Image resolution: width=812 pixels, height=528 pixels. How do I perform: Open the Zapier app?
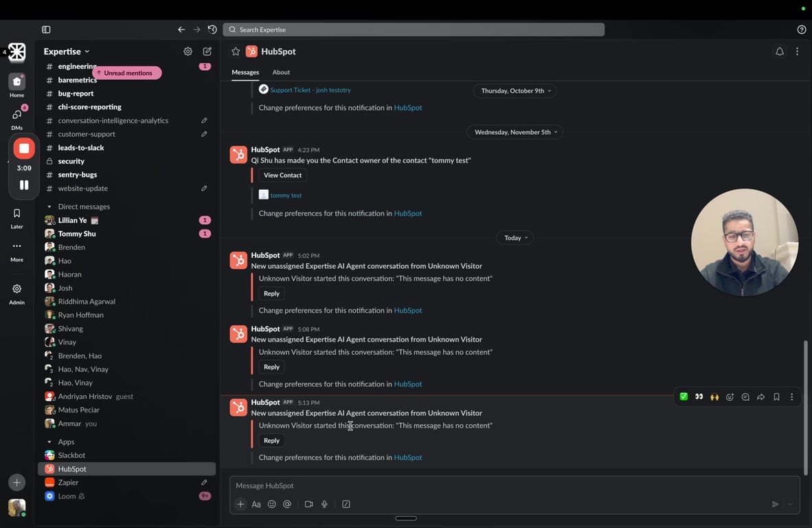coord(127,483)
